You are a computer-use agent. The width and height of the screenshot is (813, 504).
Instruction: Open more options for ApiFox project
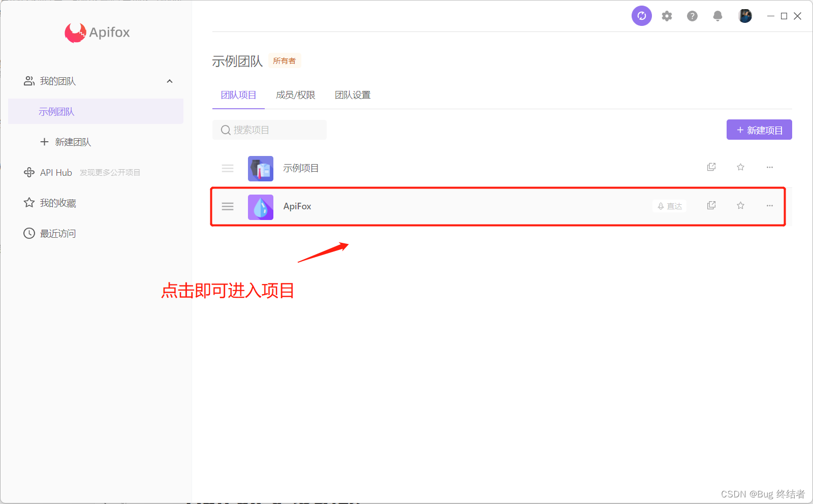click(770, 205)
